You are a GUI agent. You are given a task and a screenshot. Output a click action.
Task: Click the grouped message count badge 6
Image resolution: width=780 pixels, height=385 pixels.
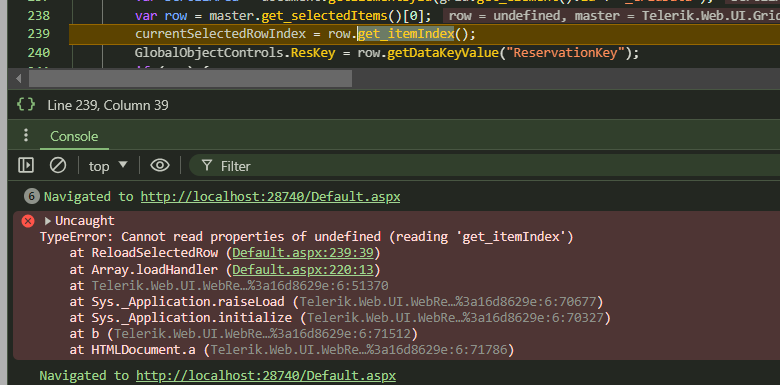click(x=31, y=196)
